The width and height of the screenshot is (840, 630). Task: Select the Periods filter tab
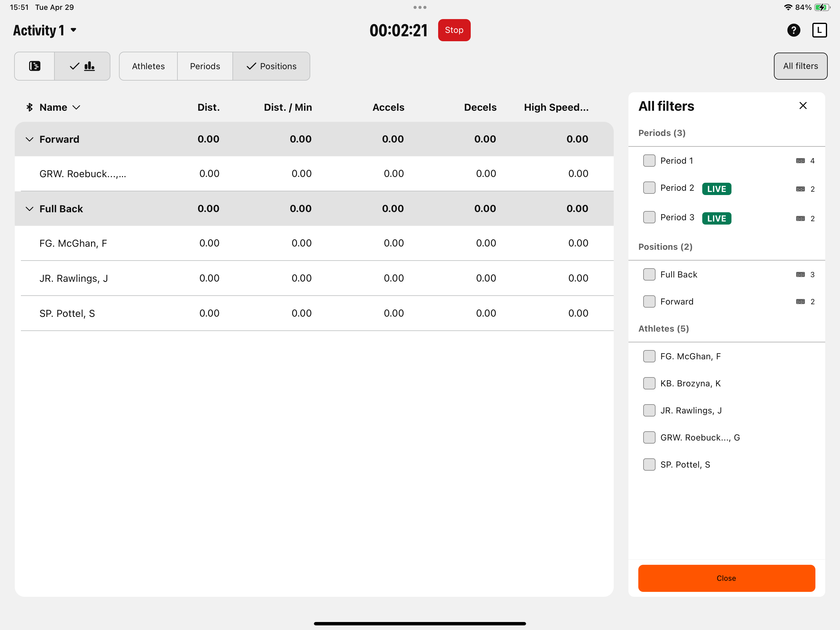tap(205, 66)
